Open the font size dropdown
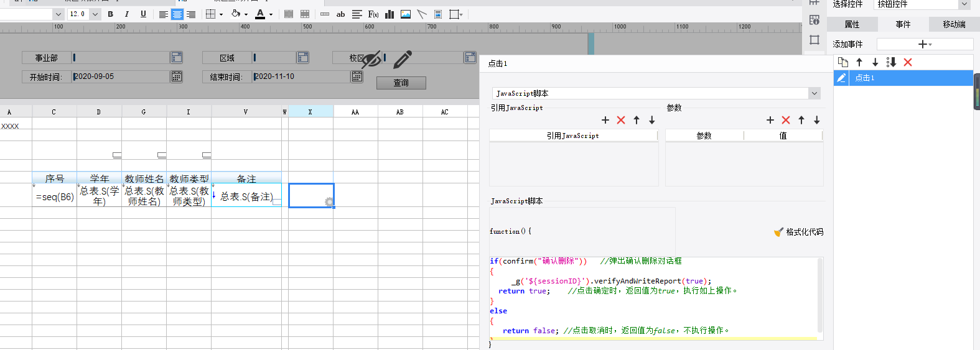The width and height of the screenshot is (980, 350). (x=95, y=14)
